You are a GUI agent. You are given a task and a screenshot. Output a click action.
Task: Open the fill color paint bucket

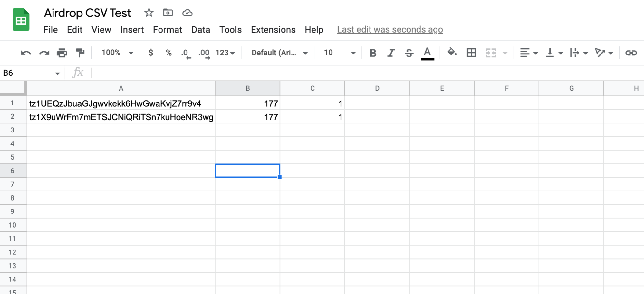point(452,52)
